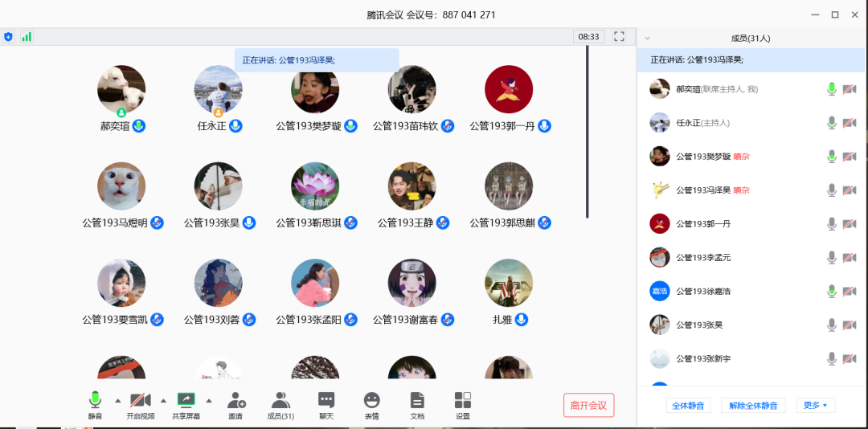Select 公管193徐嘉浩 in the member list

pos(703,291)
